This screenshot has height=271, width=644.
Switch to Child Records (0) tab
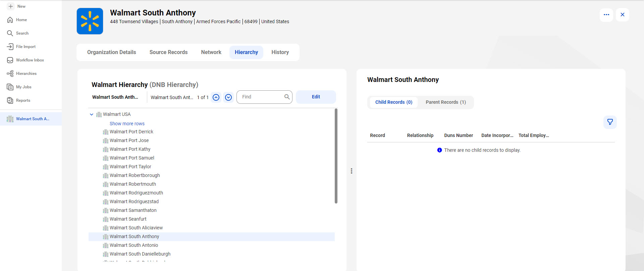point(394,102)
